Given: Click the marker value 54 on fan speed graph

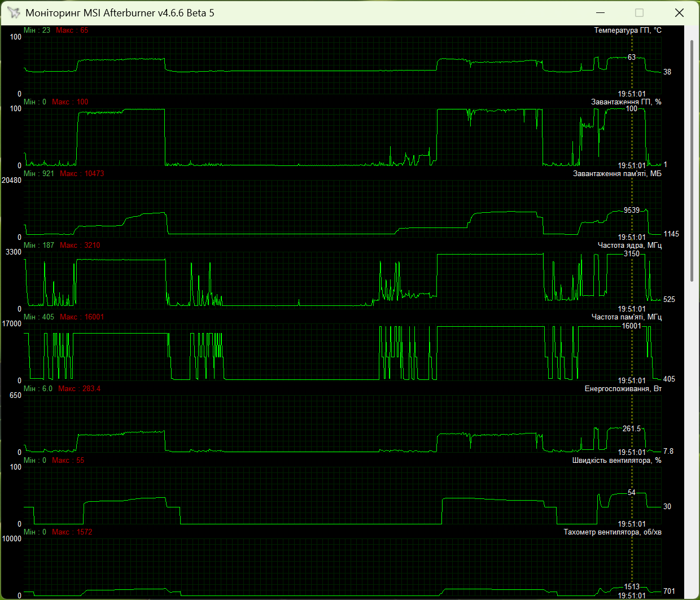Looking at the screenshot, I should (632, 493).
